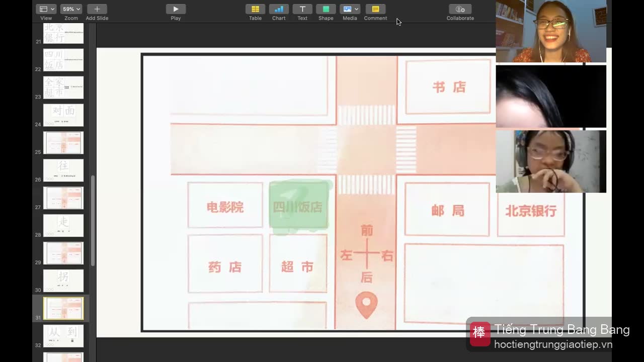Open the Media dropdown
The height and width of the screenshot is (362, 644).
(x=350, y=9)
